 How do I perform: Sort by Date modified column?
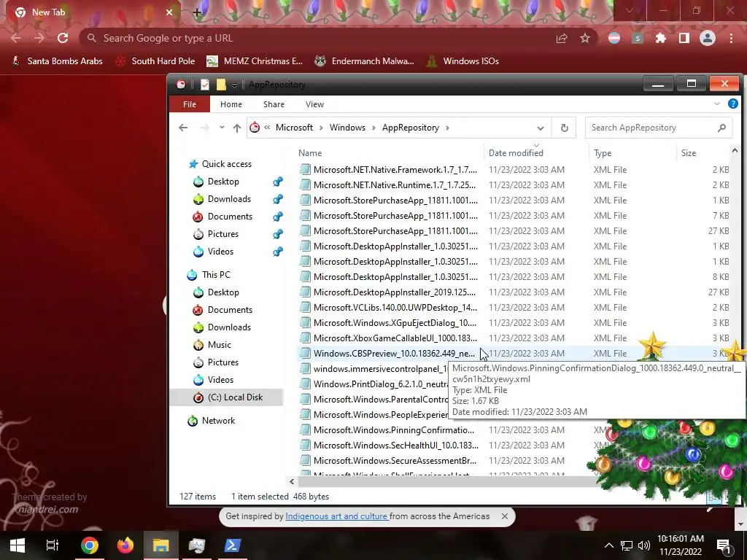[516, 153]
